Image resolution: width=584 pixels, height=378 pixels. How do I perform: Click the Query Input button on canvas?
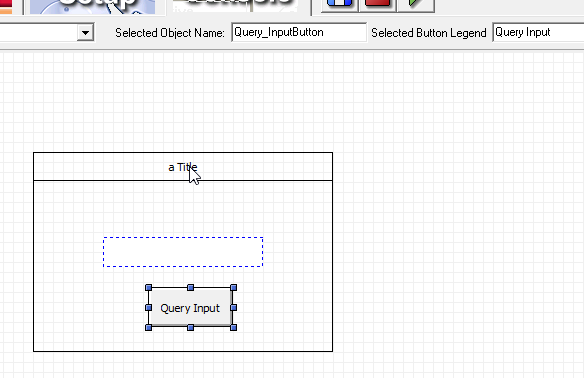[190, 308]
